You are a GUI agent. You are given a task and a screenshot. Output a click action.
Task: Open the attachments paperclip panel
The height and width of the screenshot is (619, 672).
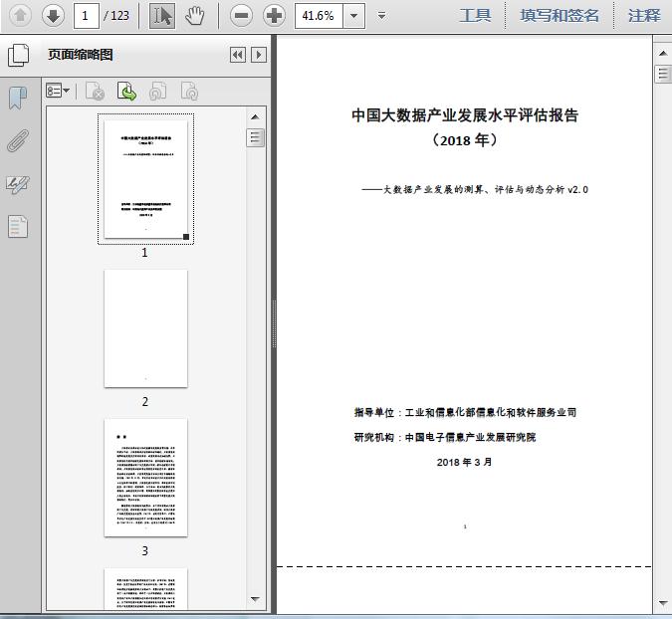pyautogui.click(x=18, y=140)
